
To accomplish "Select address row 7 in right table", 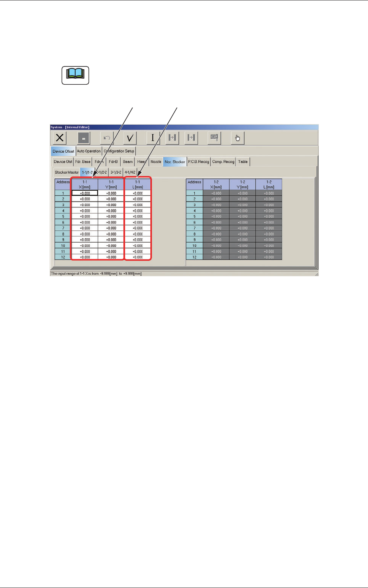I will click(194, 228).
